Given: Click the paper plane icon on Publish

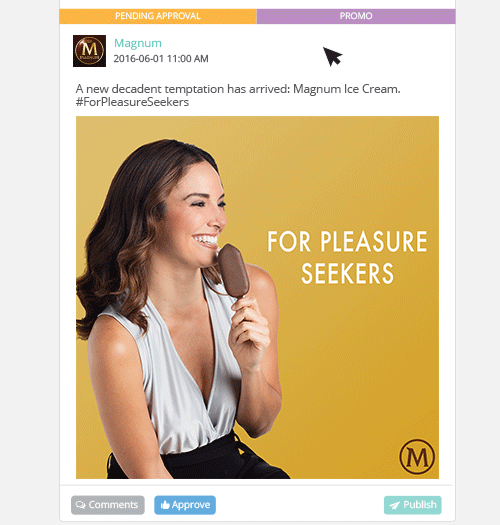Looking at the screenshot, I should [x=395, y=505].
